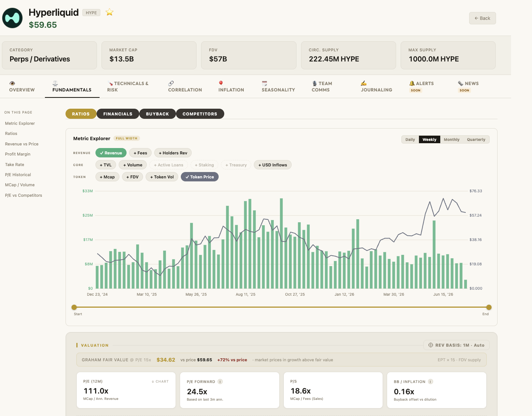Enable the Token Vol chip
This screenshot has width=532, height=416.
(x=162, y=177)
